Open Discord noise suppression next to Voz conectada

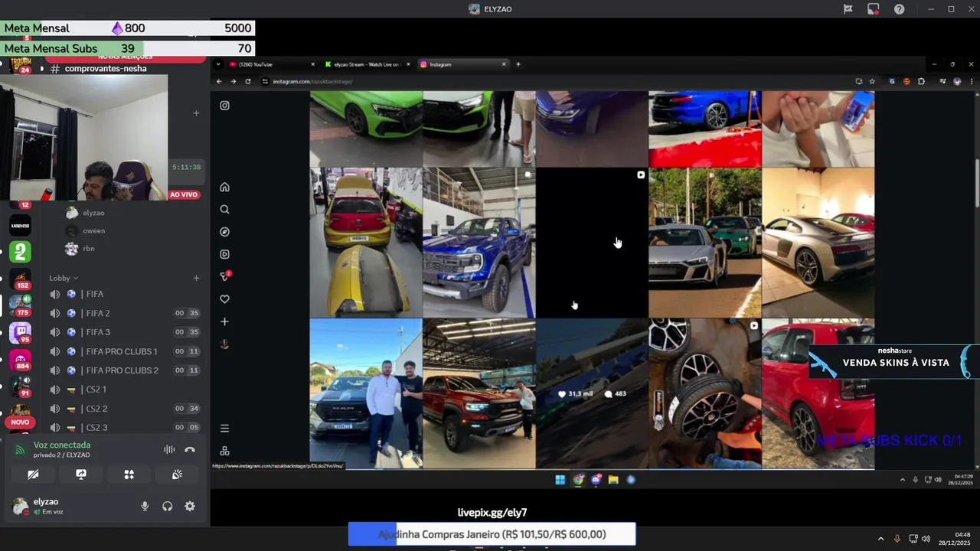click(x=169, y=450)
